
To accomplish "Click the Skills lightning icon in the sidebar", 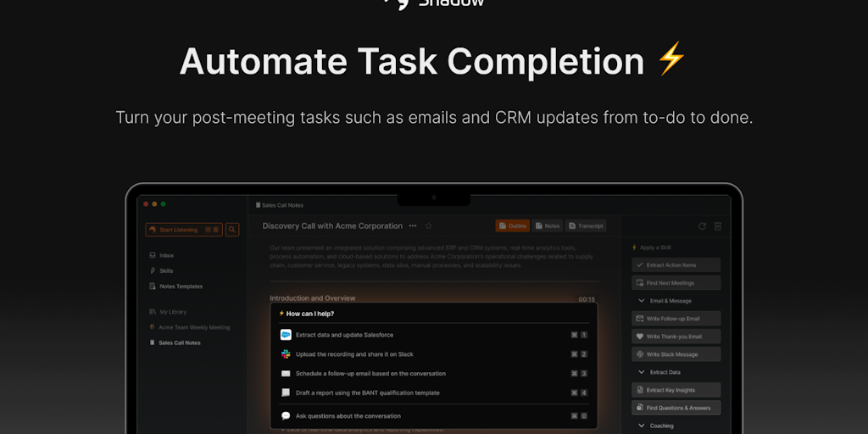I will [153, 271].
